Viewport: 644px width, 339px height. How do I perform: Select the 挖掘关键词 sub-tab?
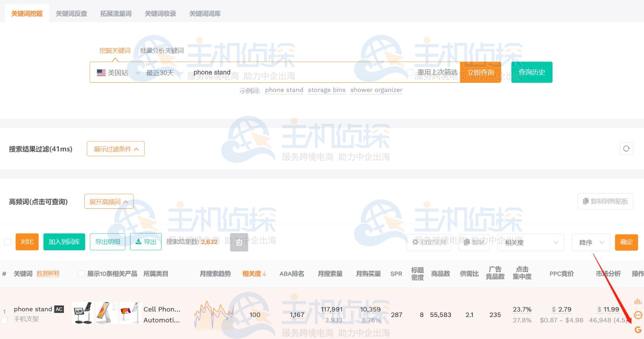point(115,50)
